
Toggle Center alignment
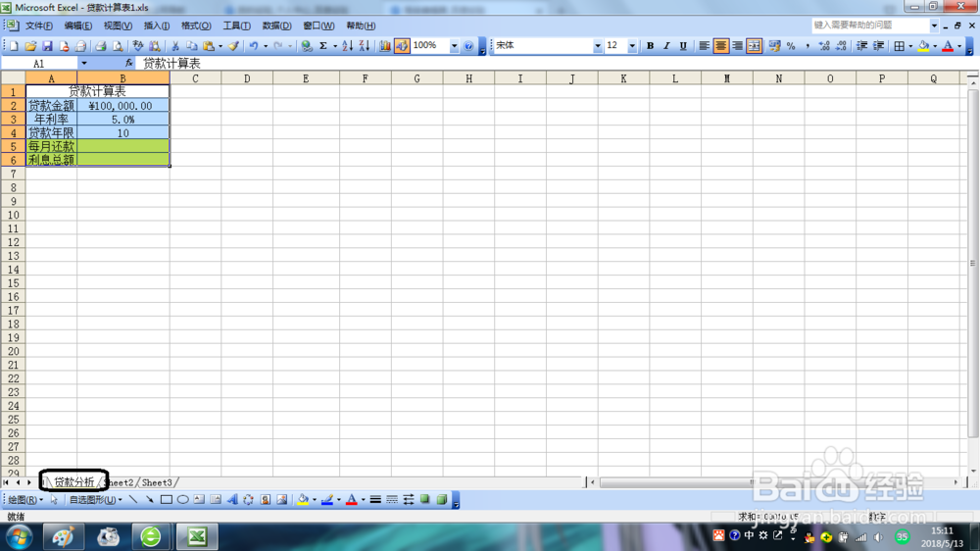click(x=720, y=46)
